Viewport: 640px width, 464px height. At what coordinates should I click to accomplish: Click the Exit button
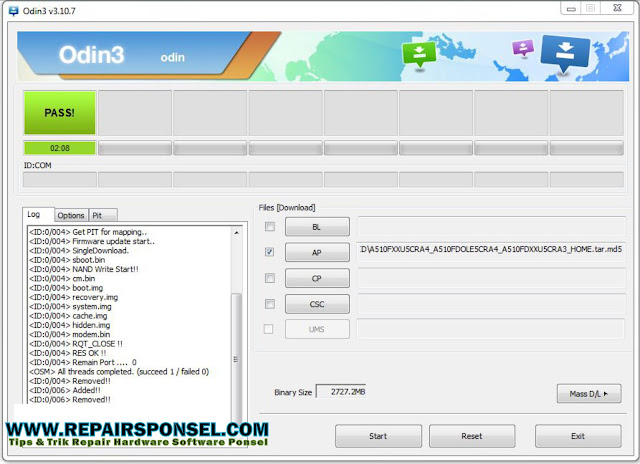pyautogui.click(x=578, y=436)
